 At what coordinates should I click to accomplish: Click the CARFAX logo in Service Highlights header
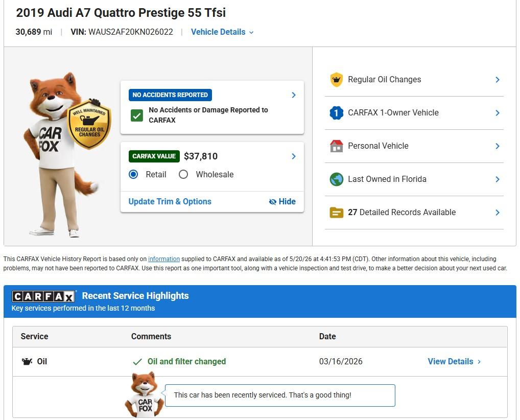(43, 296)
